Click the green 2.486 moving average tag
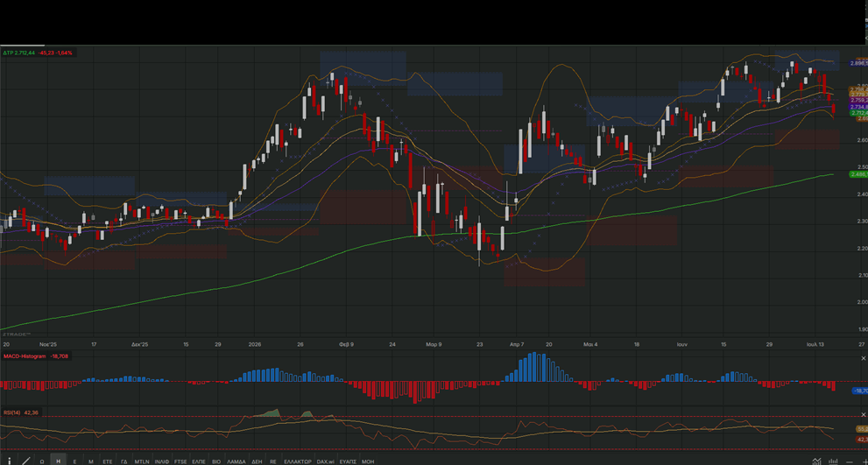Viewport: 868px width, 465px height. pyautogui.click(x=858, y=174)
